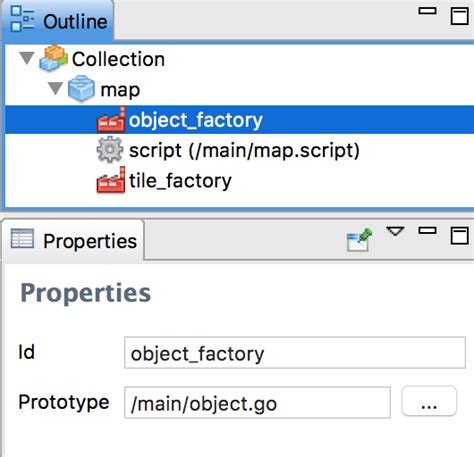Collapse the Collection tree node
474x457 pixels.
pyautogui.click(x=27, y=58)
